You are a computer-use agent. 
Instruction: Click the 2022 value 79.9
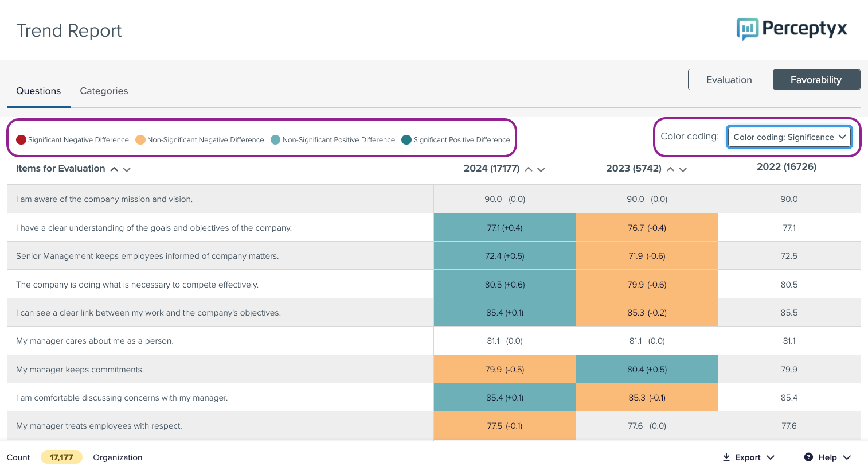pyautogui.click(x=789, y=370)
